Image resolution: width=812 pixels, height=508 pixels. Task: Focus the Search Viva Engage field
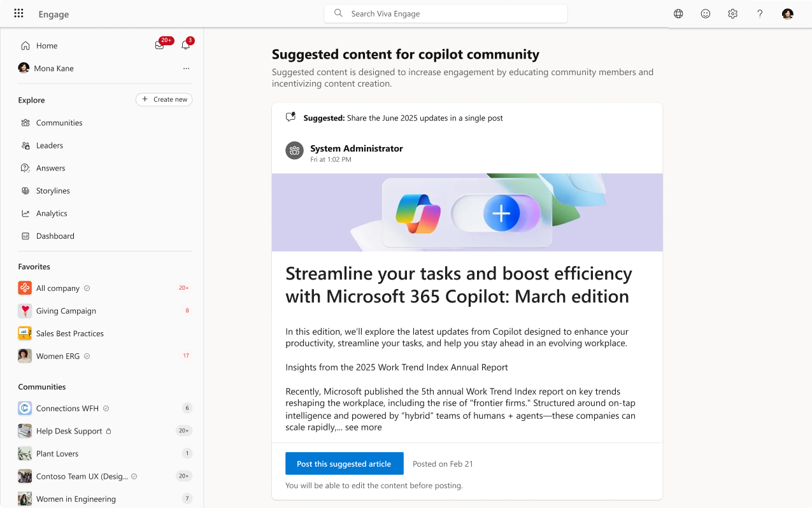pyautogui.click(x=446, y=13)
